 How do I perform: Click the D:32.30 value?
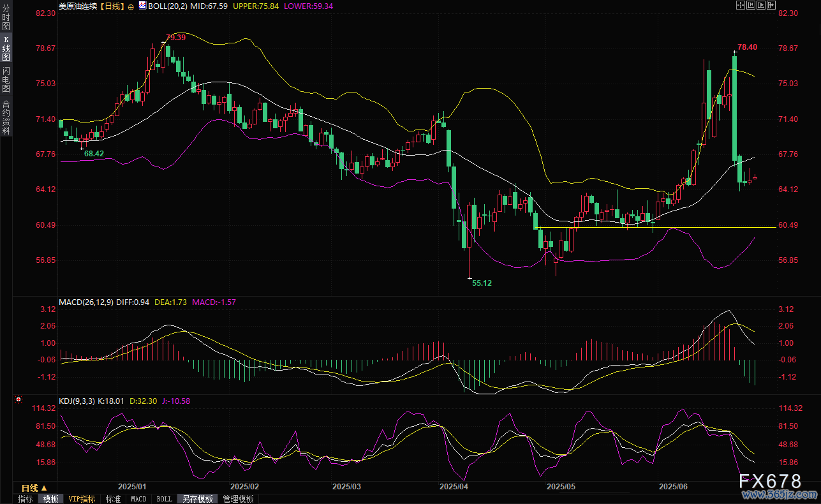coord(144,401)
